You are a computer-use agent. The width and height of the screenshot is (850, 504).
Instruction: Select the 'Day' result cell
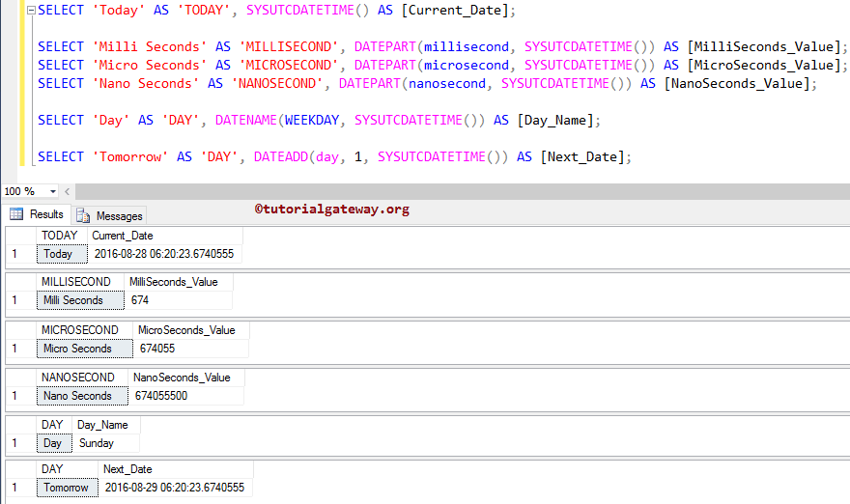(x=54, y=443)
